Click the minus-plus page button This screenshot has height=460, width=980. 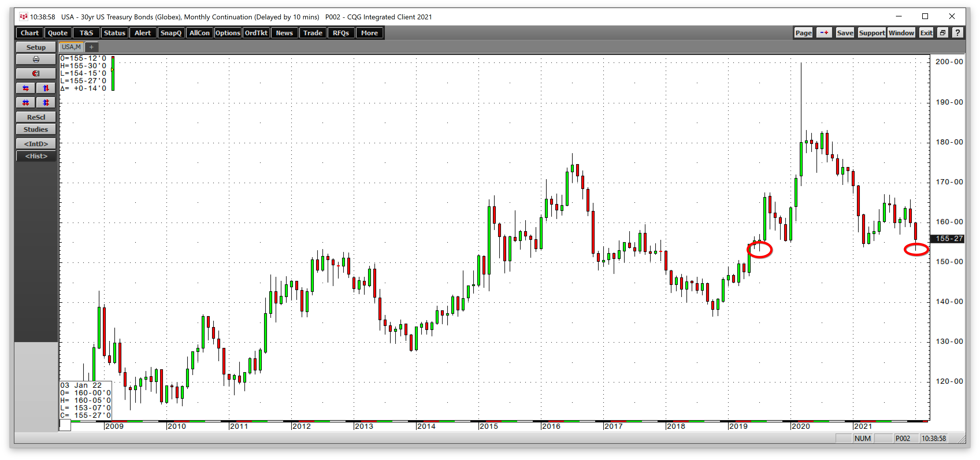[x=824, y=33]
